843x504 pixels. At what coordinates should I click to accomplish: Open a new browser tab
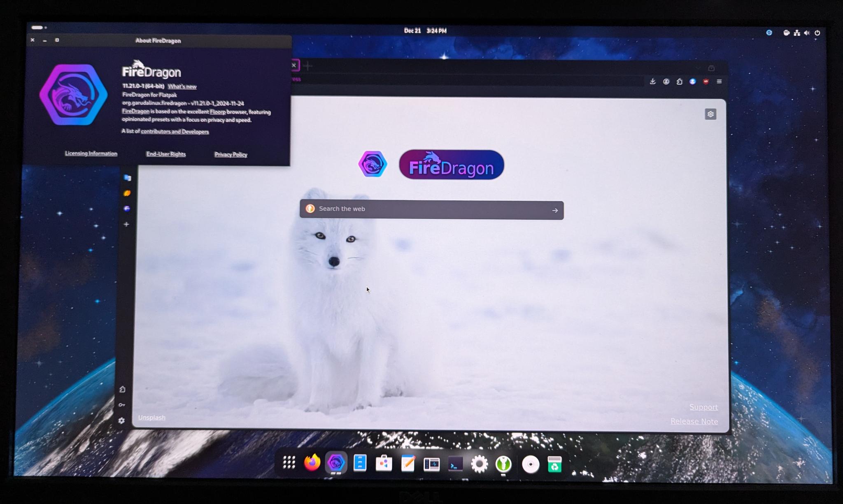click(307, 65)
